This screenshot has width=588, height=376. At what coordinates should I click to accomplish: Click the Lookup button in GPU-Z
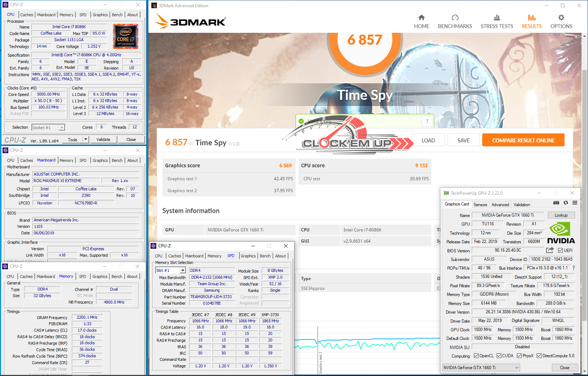[x=561, y=215]
